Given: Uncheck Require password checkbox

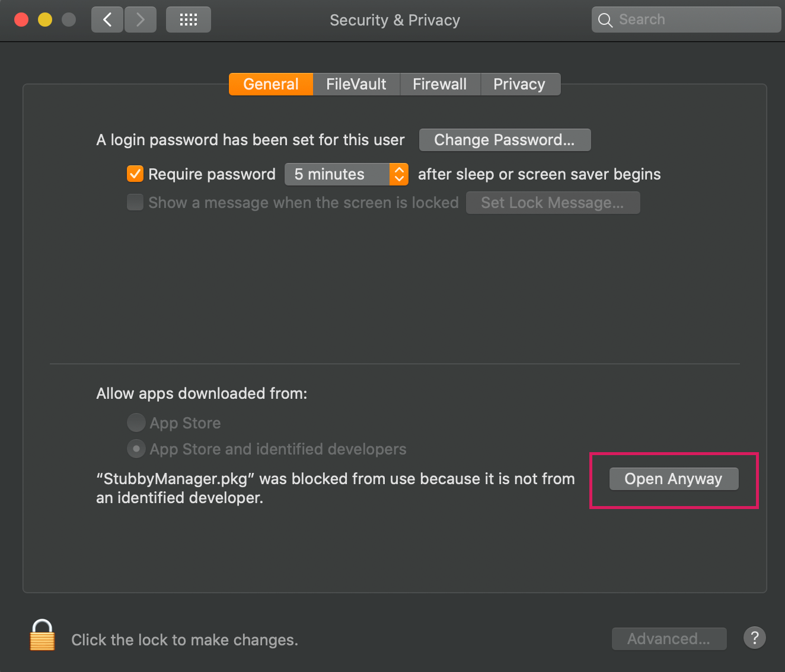Looking at the screenshot, I should point(135,174).
